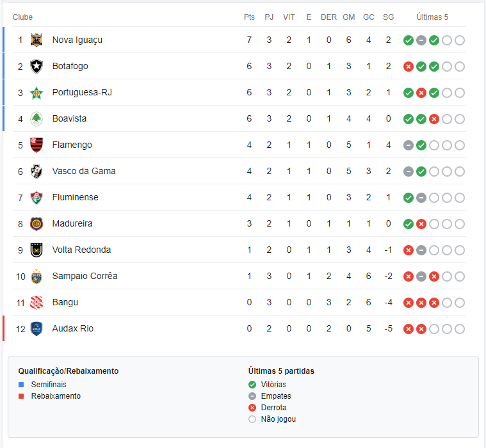Click the Vasco da Gama crest

36,172
